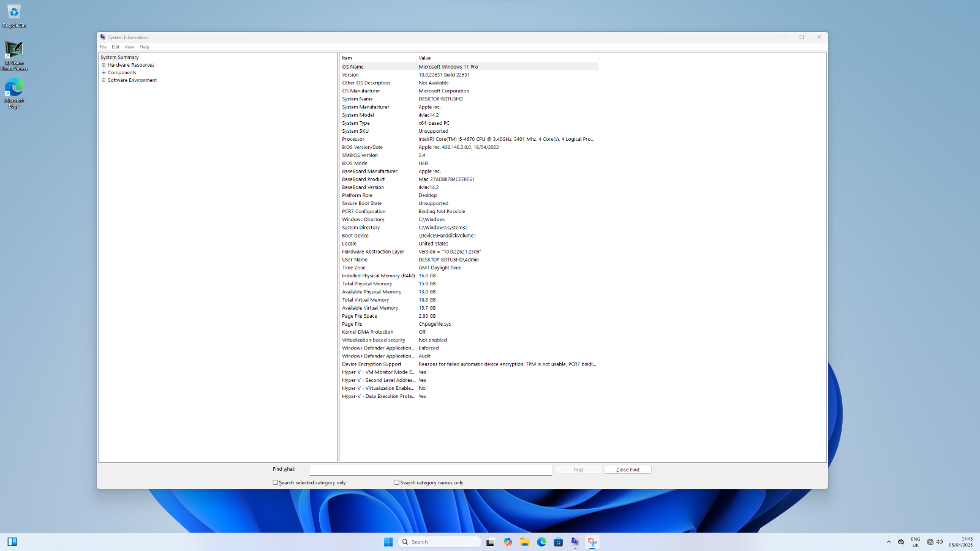Select the Time Zone row
The height and width of the screenshot is (551, 980).
pos(469,268)
